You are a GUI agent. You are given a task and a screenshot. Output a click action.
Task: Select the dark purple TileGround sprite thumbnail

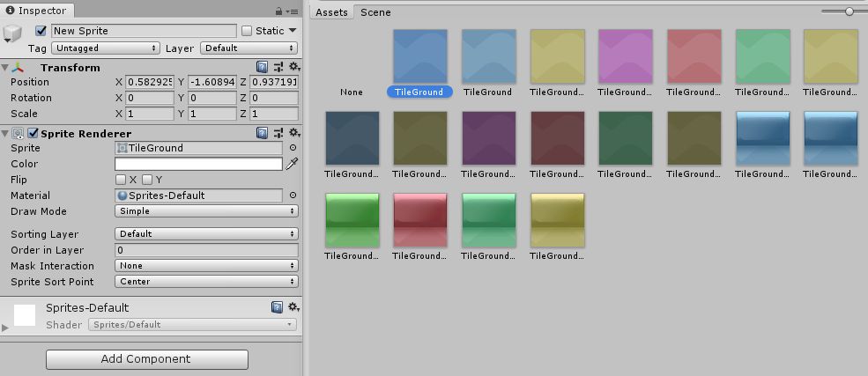[x=488, y=138]
